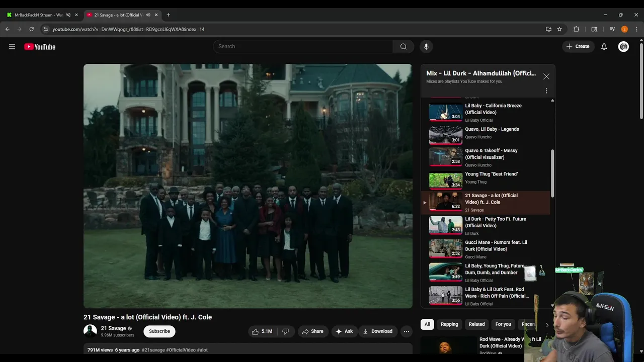Screen dimensions: 644x362
Task: Play Gucci Mane - Rumors feat. Lil Durk
Action: [x=486, y=249]
